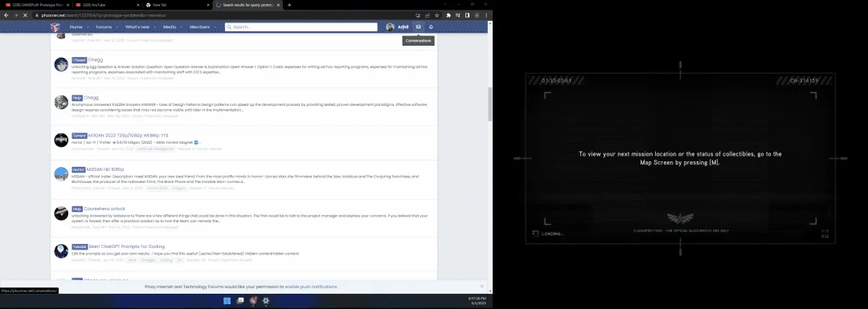This screenshot has height=309, width=868.
Task: Expand the Media menu dropdown arrow
Action: [181, 26]
